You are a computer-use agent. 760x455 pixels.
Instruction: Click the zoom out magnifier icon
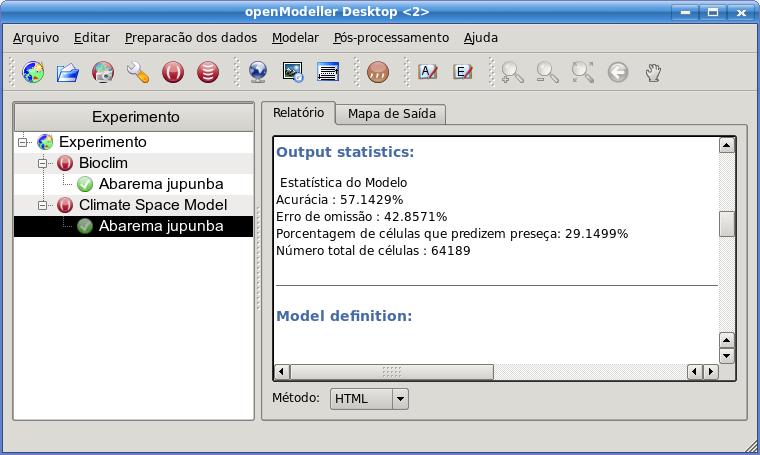click(x=547, y=72)
